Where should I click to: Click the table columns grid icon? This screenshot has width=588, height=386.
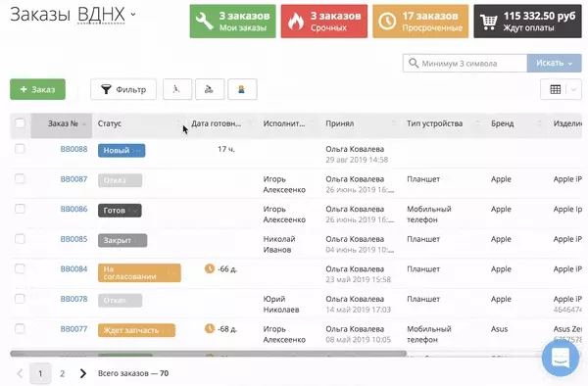pyautogui.click(x=556, y=89)
